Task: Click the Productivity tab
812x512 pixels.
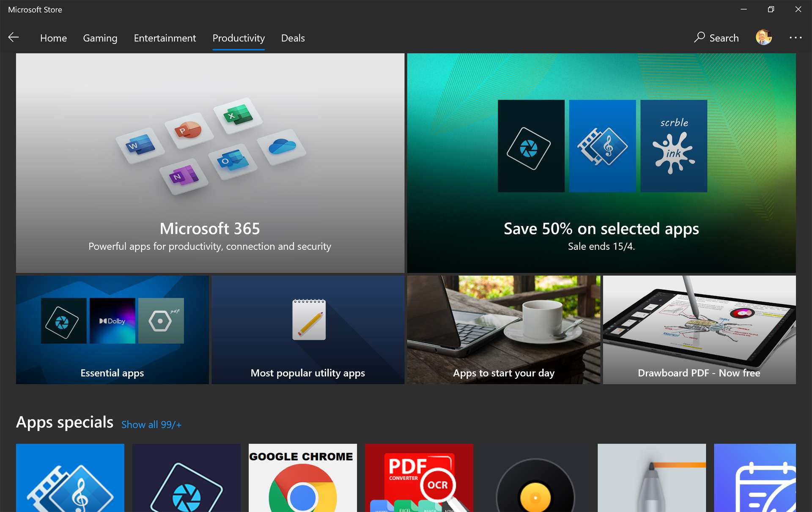Action: (x=239, y=38)
